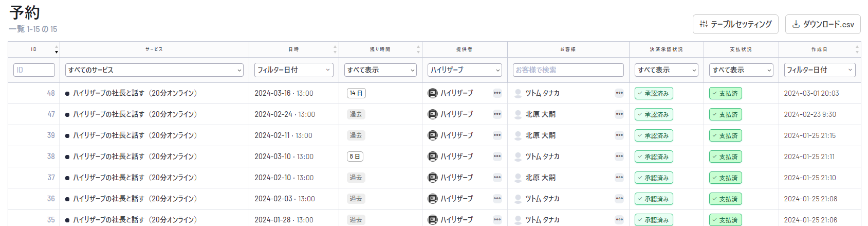This screenshot has height=226, width=868.
Task: Open booking ID 37 link
Action: [x=51, y=178]
